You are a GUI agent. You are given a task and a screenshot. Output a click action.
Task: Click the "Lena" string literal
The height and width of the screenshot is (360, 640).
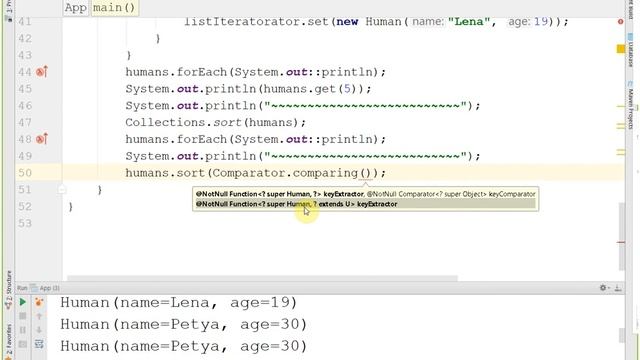(469, 22)
